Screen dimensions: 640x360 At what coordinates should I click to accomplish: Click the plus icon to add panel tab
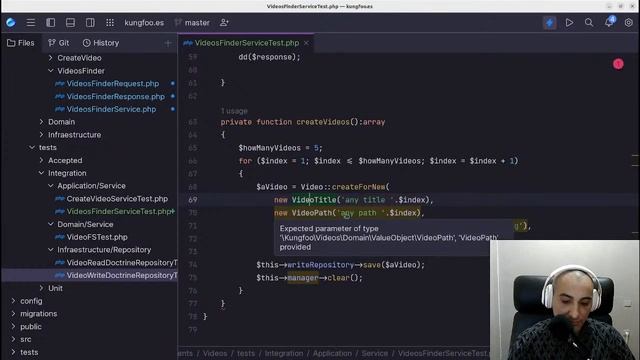click(168, 43)
